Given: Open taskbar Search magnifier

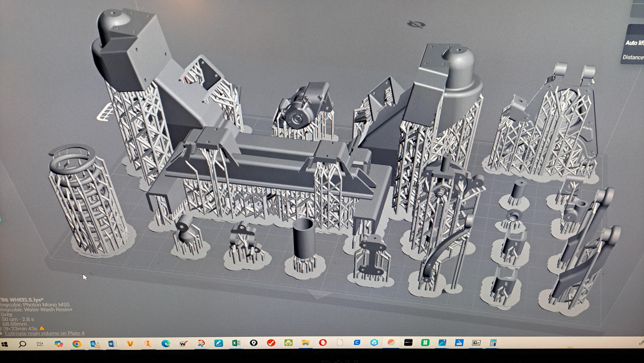Looking at the screenshot, I should [22, 344].
